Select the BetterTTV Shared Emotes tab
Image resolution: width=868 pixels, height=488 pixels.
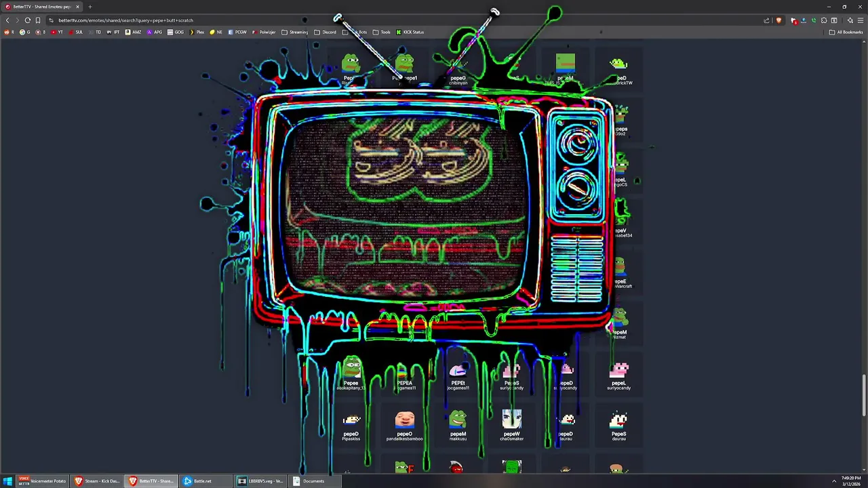[42, 7]
